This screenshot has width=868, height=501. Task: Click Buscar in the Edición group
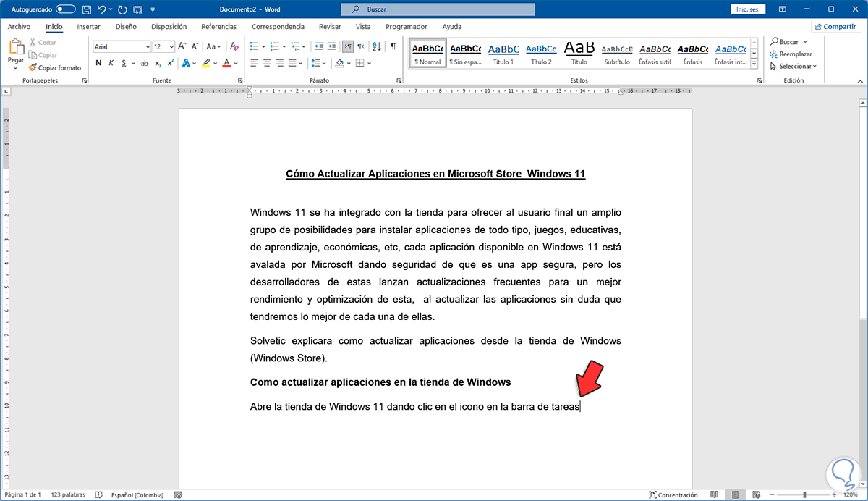pos(785,42)
